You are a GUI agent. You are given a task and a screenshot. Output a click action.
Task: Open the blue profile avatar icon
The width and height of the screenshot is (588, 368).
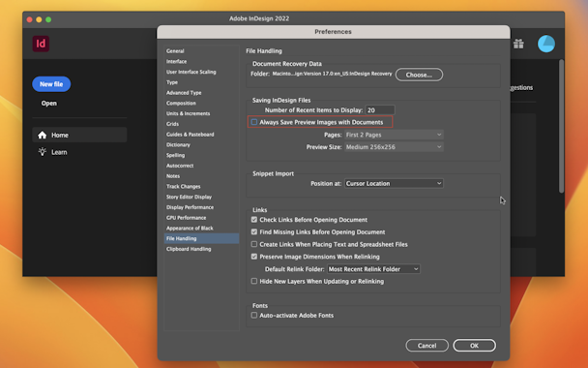tap(546, 44)
